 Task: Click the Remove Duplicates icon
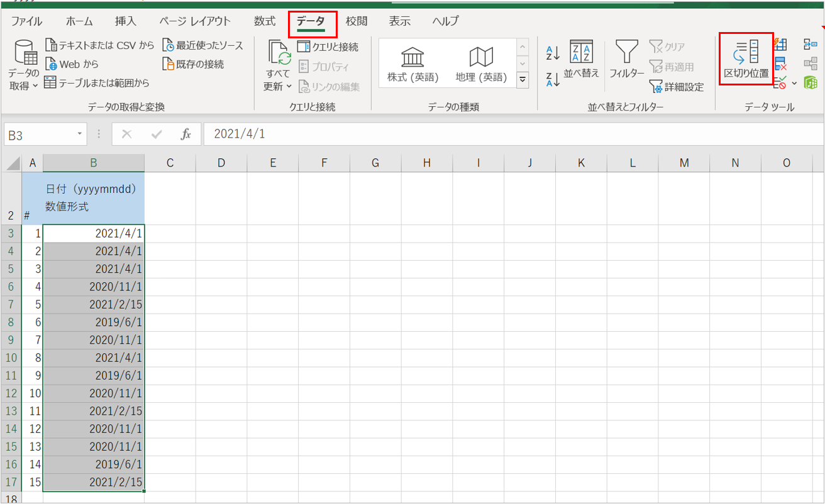click(x=780, y=63)
